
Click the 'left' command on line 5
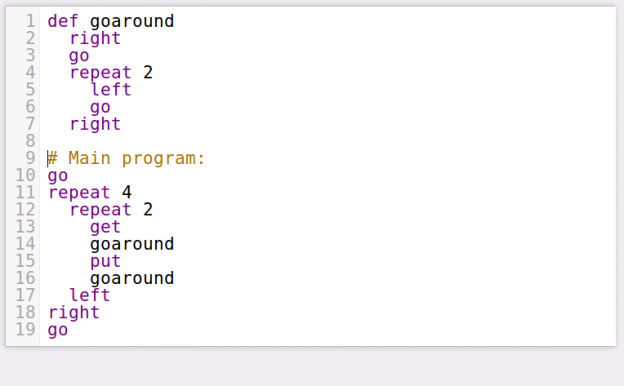point(111,90)
